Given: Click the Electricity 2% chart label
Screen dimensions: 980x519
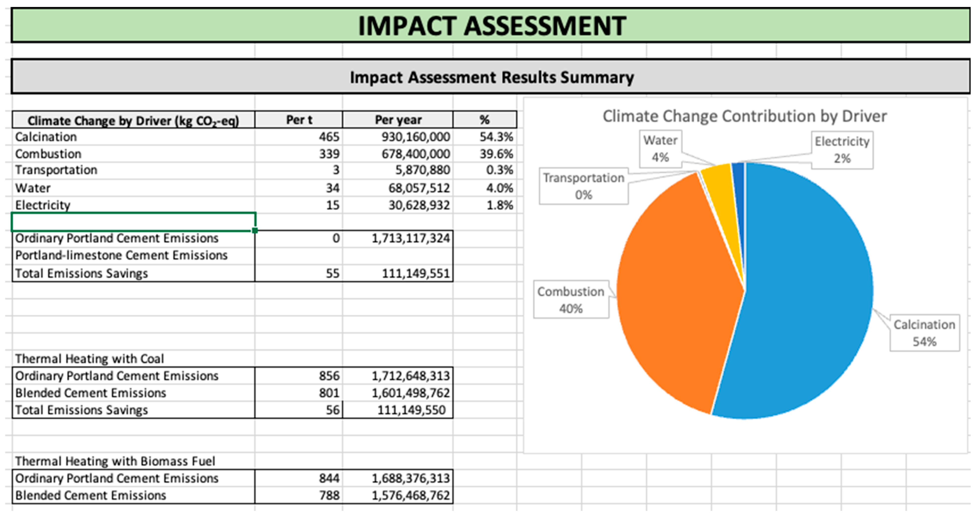Looking at the screenshot, I should tap(842, 150).
